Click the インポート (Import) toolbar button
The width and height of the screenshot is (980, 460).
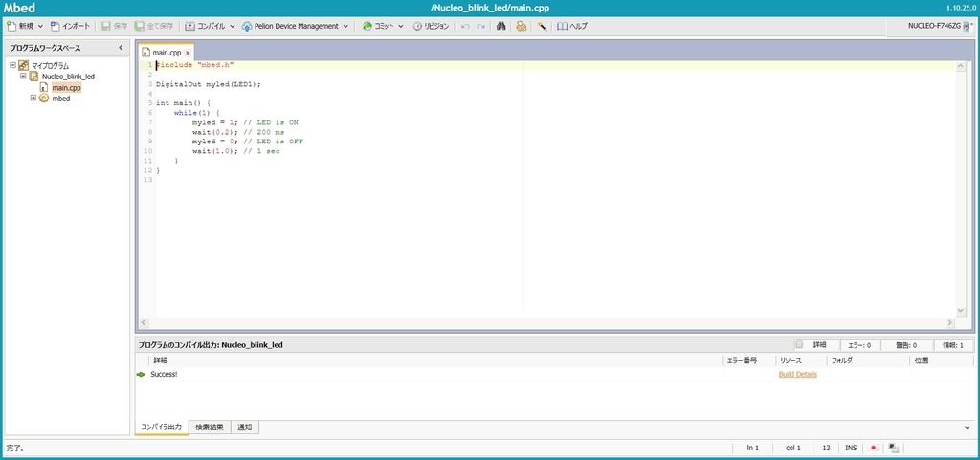pos(70,26)
